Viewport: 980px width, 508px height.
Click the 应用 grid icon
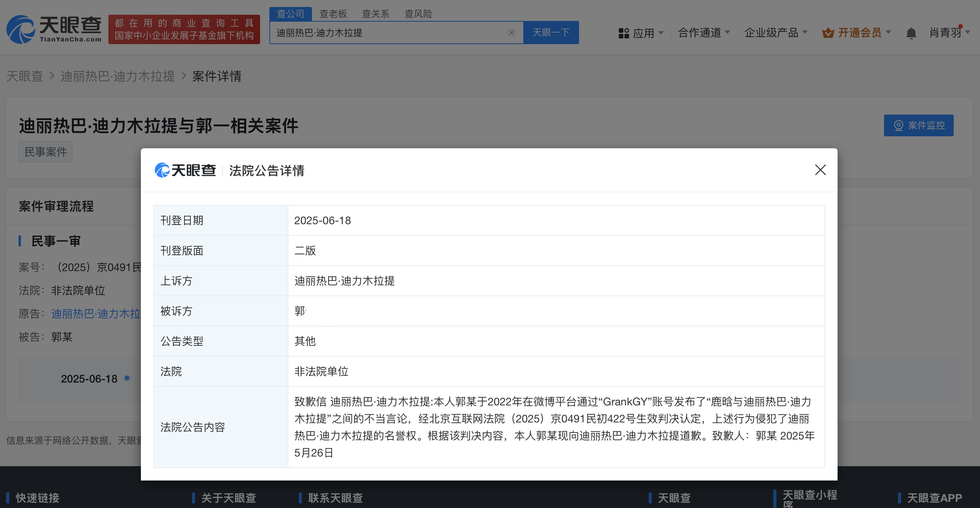pos(624,33)
